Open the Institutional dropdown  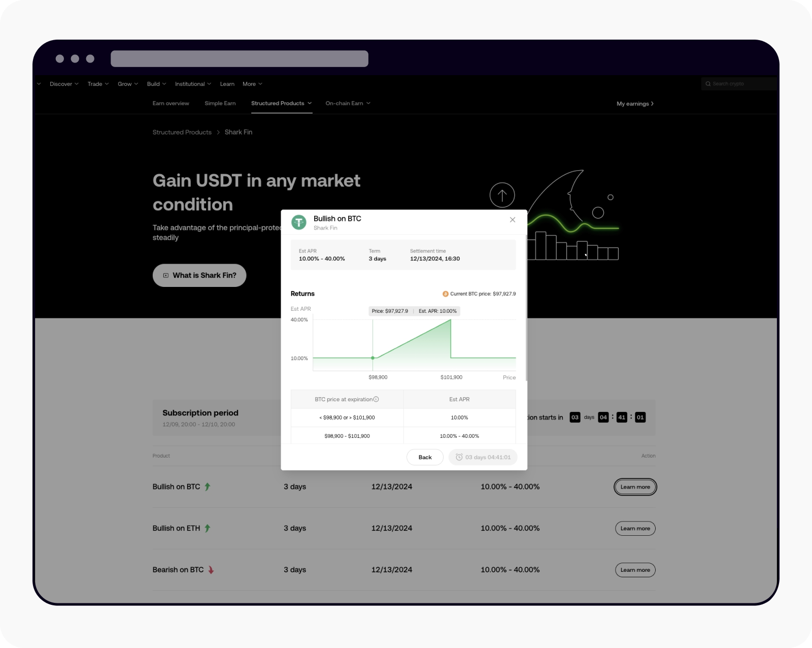(x=193, y=84)
